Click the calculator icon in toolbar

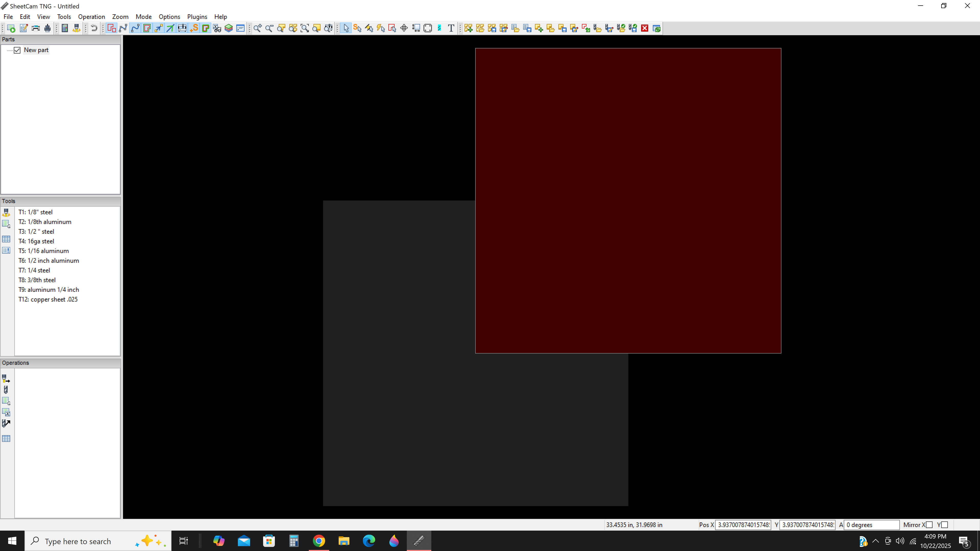pyautogui.click(x=65, y=28)
